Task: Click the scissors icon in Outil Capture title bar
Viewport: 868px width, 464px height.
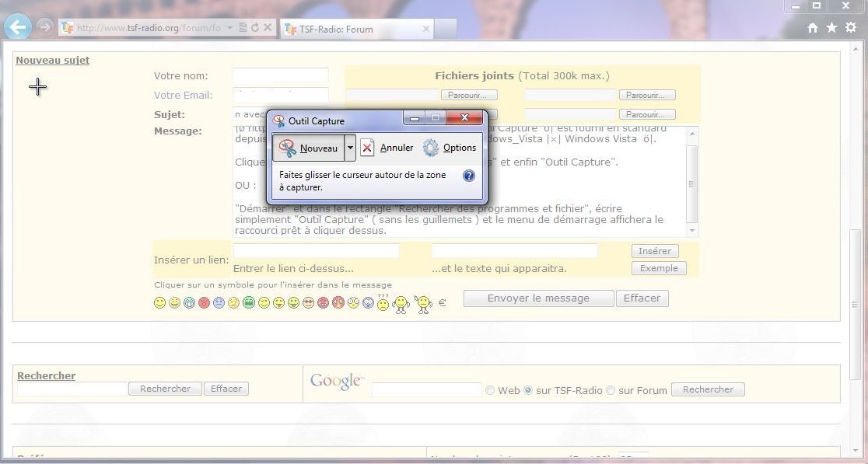Action: tap(278, 120)
